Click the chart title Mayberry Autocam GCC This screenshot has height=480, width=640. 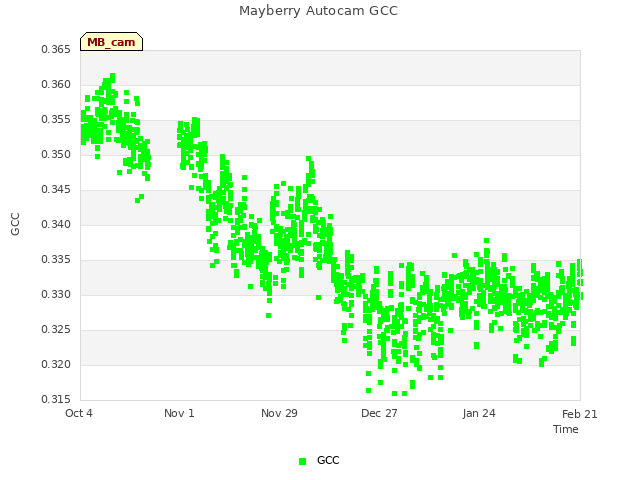pyautogui.click(x=318, y=11)
